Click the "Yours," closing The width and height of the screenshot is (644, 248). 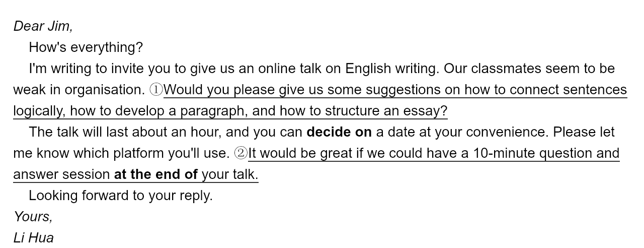coord(33,217)
